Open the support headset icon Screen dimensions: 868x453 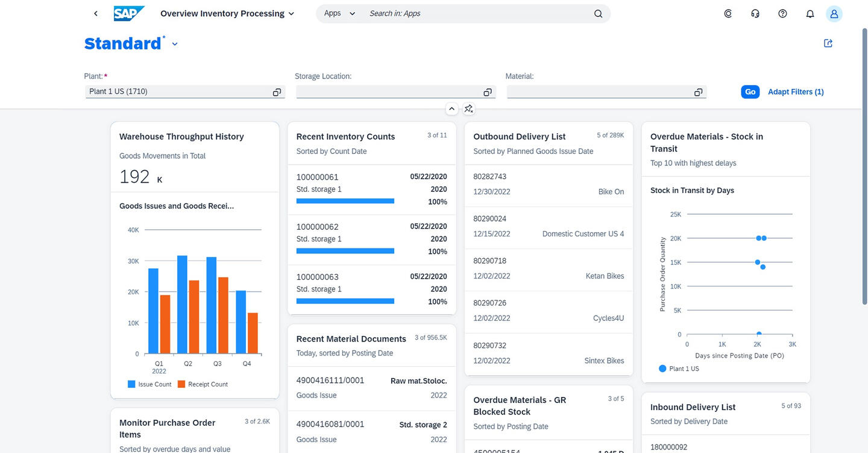coord(755,13)
